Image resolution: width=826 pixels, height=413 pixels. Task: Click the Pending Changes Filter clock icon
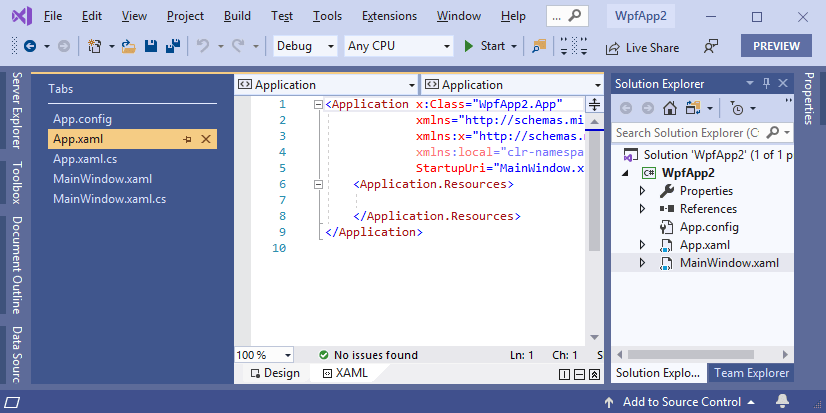pos(738,108)
